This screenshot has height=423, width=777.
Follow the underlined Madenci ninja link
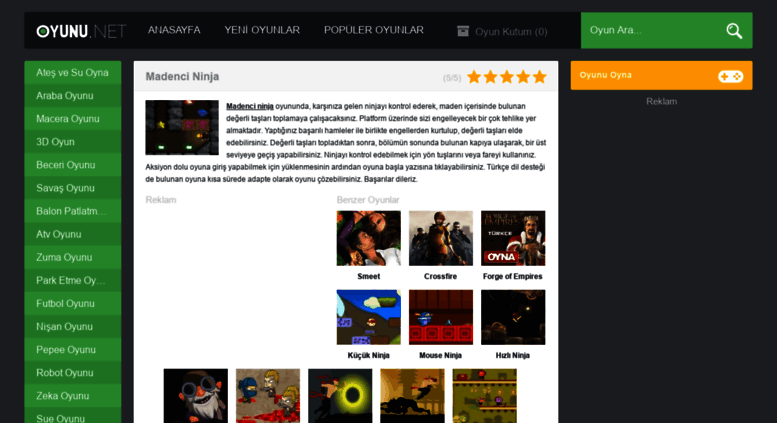250,106
